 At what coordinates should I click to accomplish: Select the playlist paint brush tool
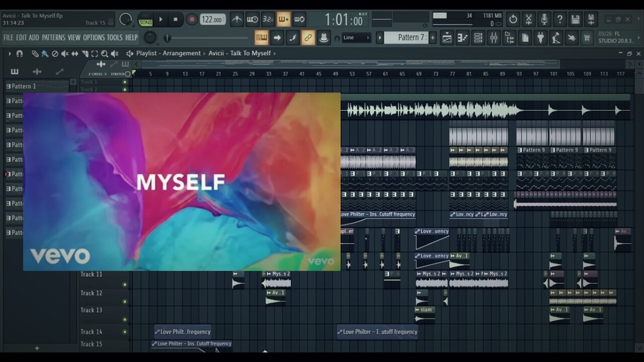point(45,53)
